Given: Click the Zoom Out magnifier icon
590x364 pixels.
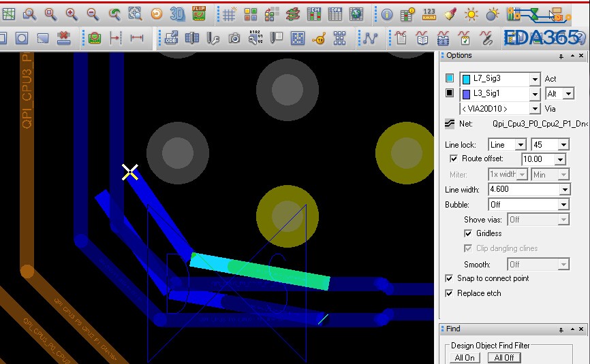Looking at the screenshot, I should (x=92, y=14).
